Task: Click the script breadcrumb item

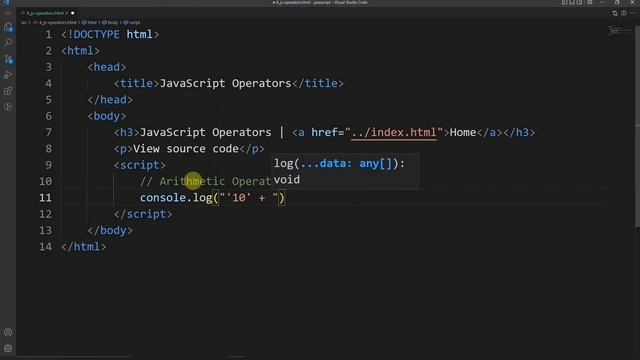Action: (x=132, y=22)
